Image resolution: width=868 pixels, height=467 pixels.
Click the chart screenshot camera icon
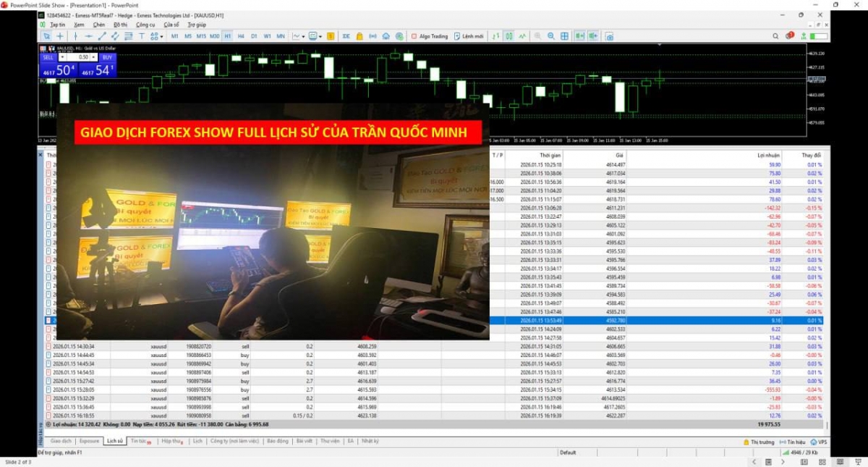[609, 36]
